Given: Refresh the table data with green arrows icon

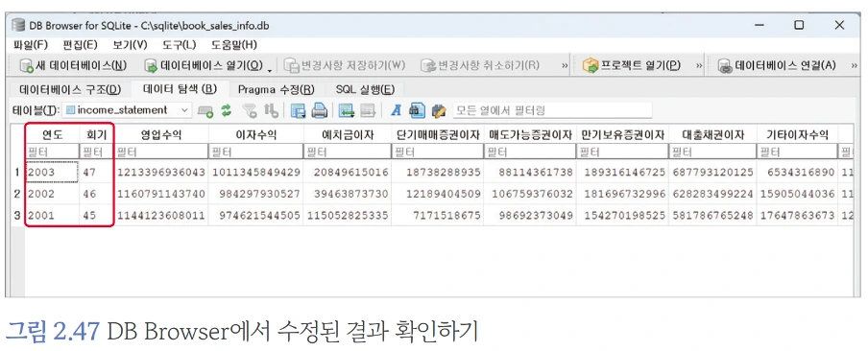Looking at the screenshot, I should pyautogui.click(x=226, y=110).
